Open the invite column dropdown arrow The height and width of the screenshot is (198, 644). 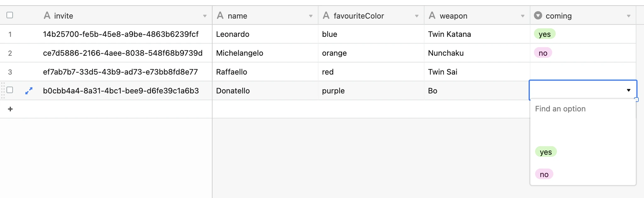205,16
